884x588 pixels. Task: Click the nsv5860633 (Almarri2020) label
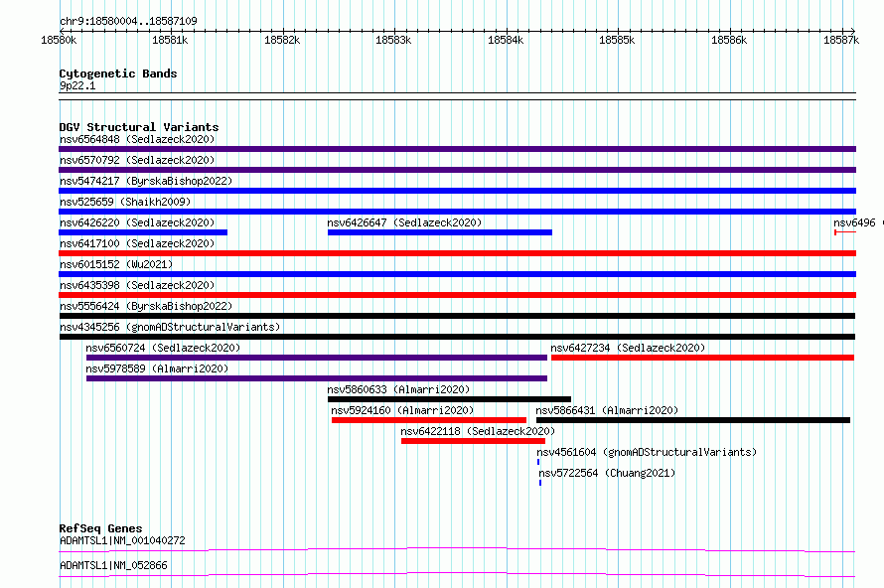point(398,389)
